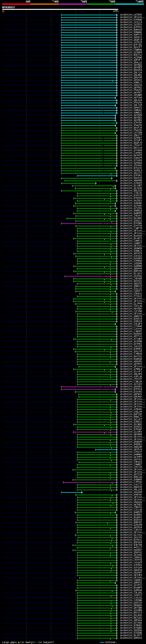Click hit label UniRef100_A0ZEE0
This screenshot has width=146, height=644.
(x=131, y=201)
